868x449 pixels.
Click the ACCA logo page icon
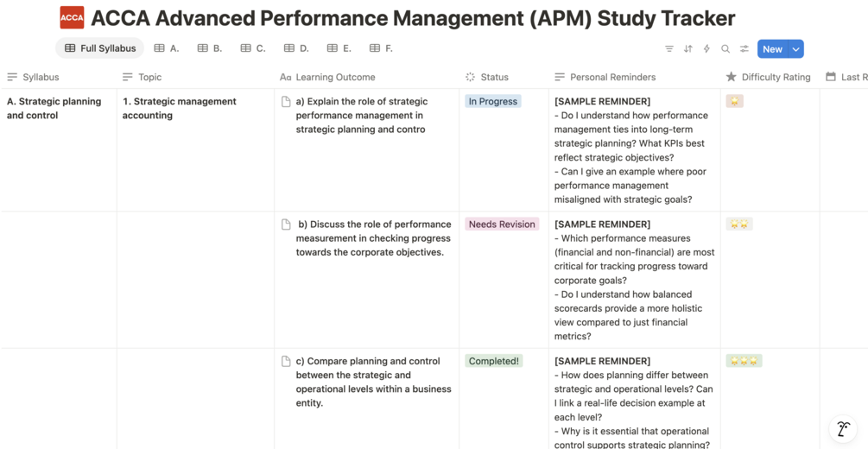(x=72, y=17)
